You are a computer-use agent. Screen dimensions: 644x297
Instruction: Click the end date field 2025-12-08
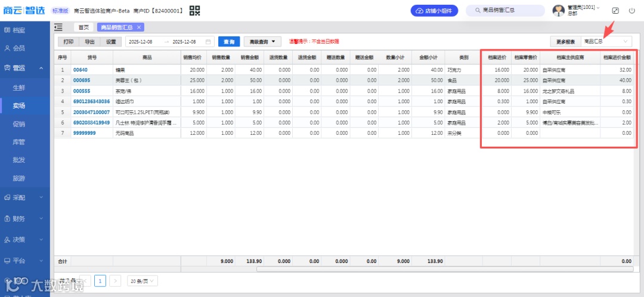[184, 42]
